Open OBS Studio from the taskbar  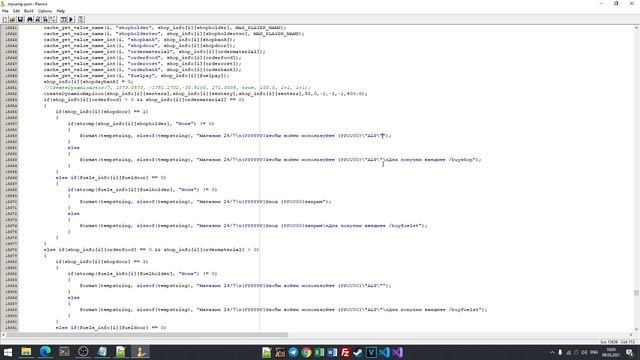[83, 352]
